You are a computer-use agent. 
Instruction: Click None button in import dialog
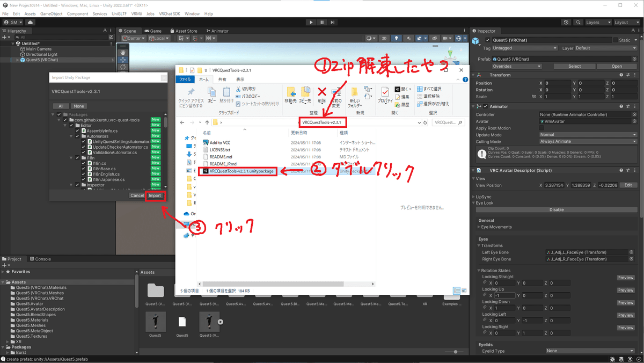click(79, 106)
